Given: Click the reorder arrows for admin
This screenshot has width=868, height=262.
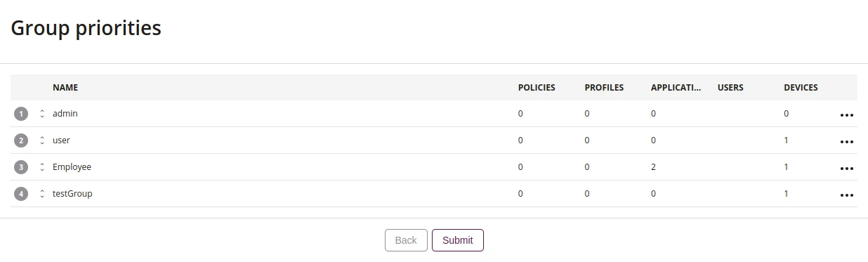Looking at the screenshot, I should pos(42,114).
